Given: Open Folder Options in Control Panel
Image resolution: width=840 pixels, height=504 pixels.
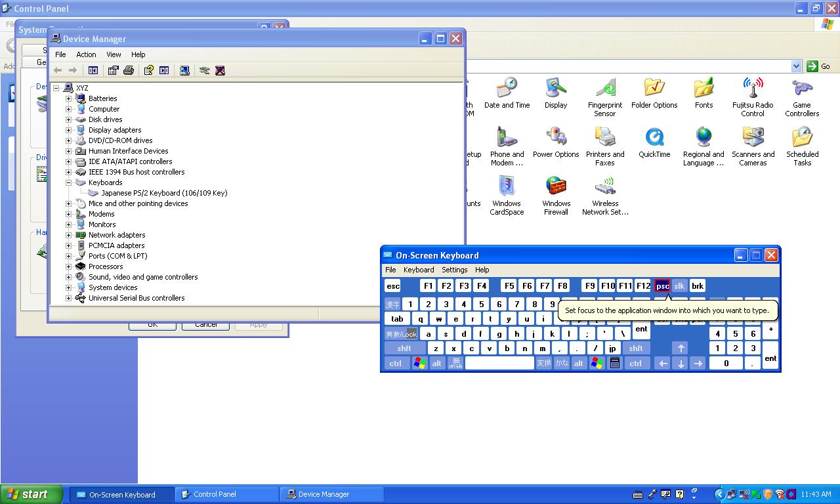Looking at the screenshot, I should pos(654,93).
